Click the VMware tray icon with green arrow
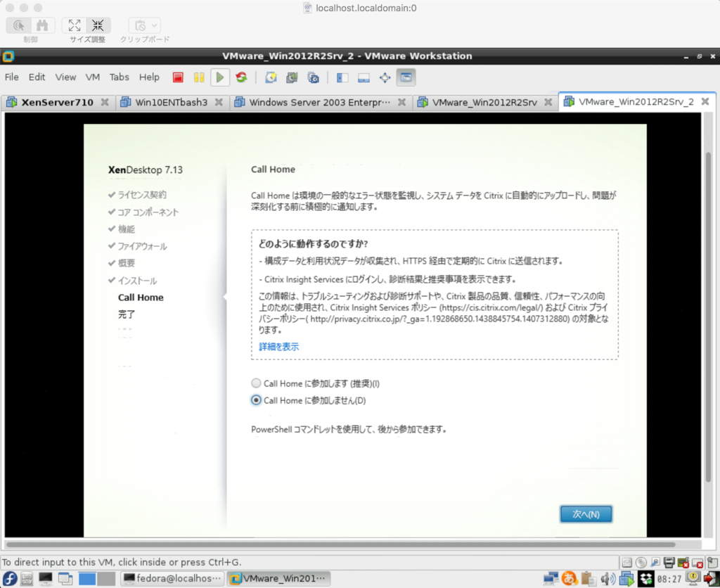This screenshot has width=720, height=588. coord(626,579)
